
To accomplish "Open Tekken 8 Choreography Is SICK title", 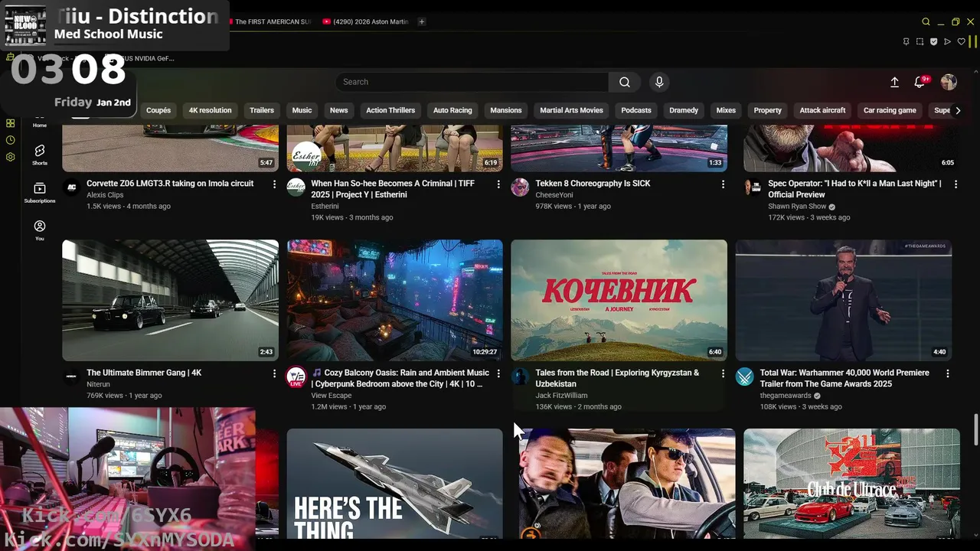I will [593, 184].
